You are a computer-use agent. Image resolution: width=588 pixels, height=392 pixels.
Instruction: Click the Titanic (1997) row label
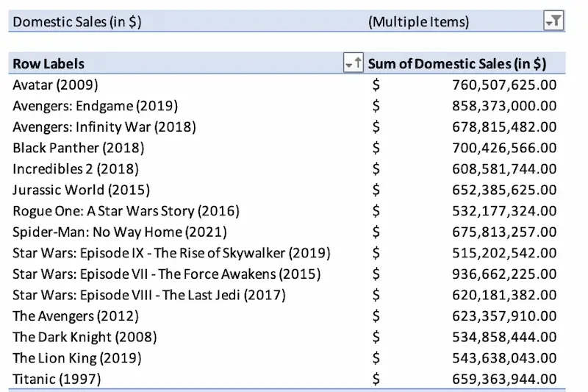coord(57,379)
